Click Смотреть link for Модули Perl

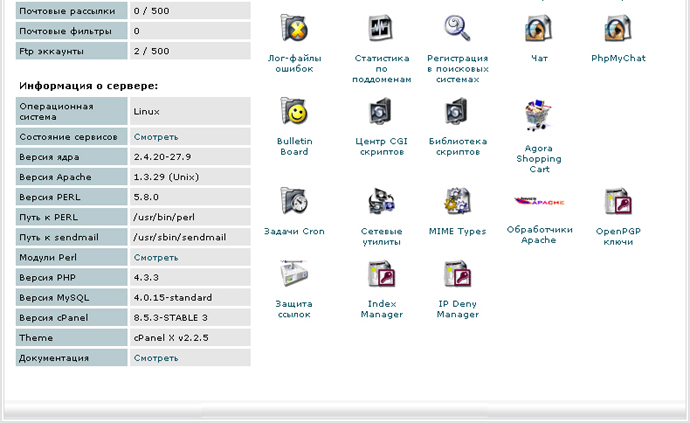point(156,258)
